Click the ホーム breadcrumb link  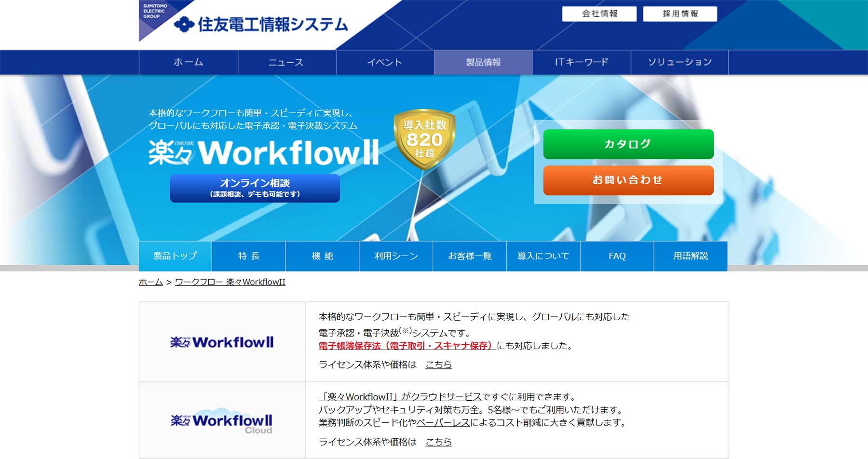150,282
